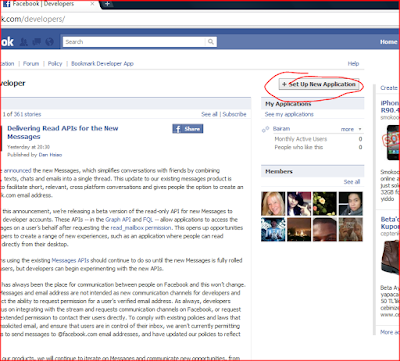Open member photo with peace sign
Screen dimensions: 400x361
click(299, 204)
